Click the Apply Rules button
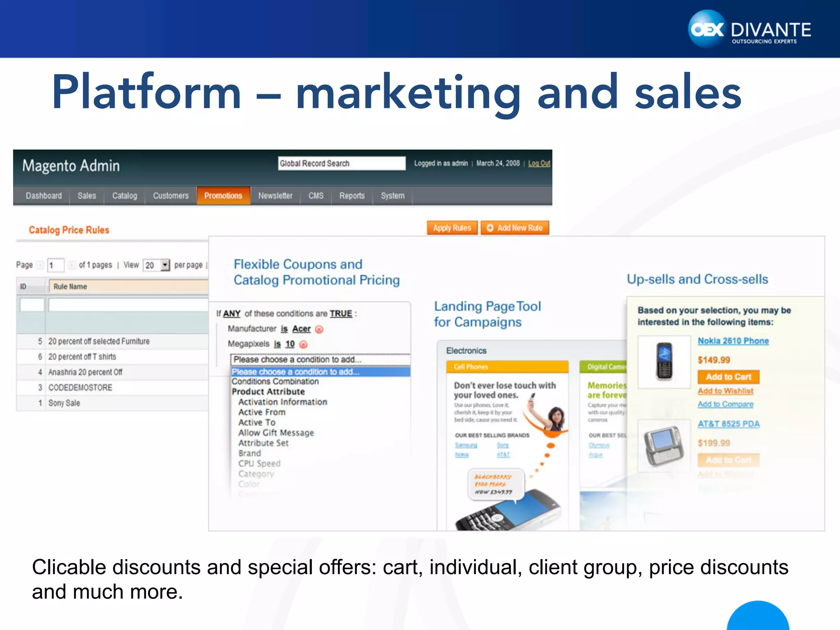 (x=452, y=228)
